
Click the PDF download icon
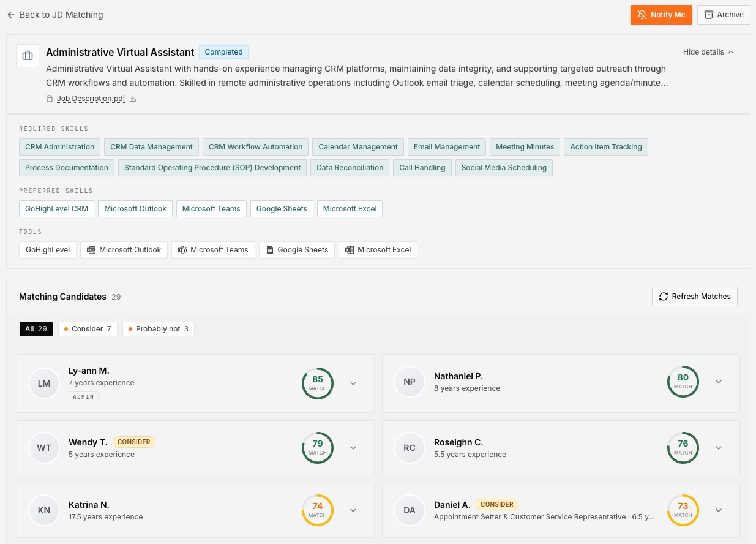click(x=133, y=99)
